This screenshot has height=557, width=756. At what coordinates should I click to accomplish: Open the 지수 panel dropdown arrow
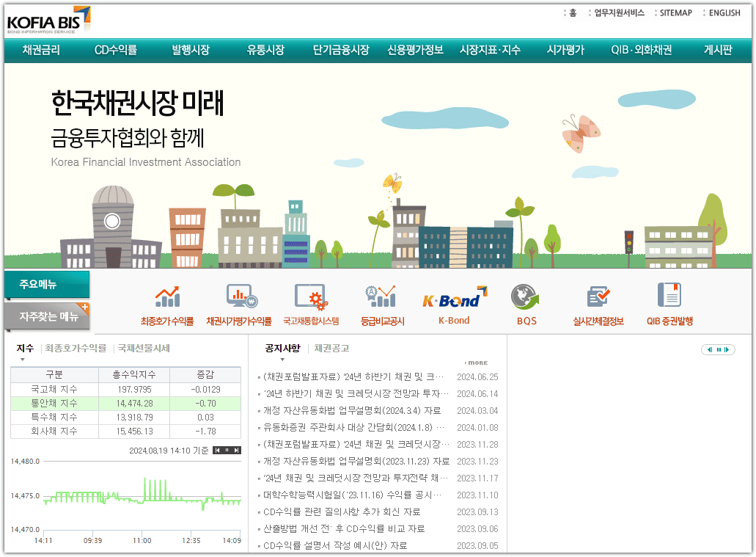click(x=22, y=359)
